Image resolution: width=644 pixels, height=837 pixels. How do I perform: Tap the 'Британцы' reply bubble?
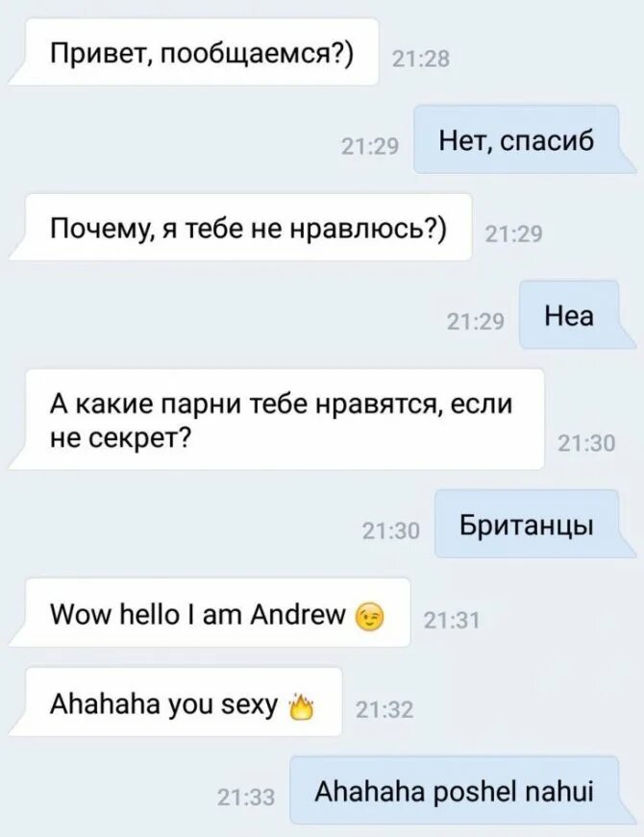point(535,524)
